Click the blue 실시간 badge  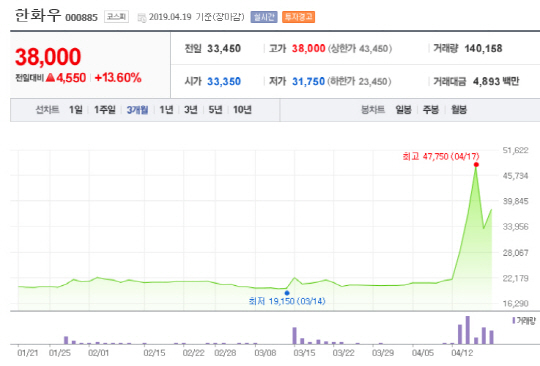pyautogui.click(x=264, y=17)
